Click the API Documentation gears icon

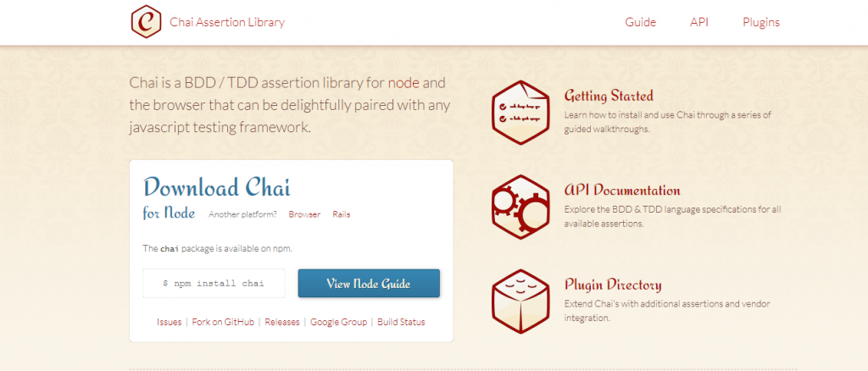(520, 207)
